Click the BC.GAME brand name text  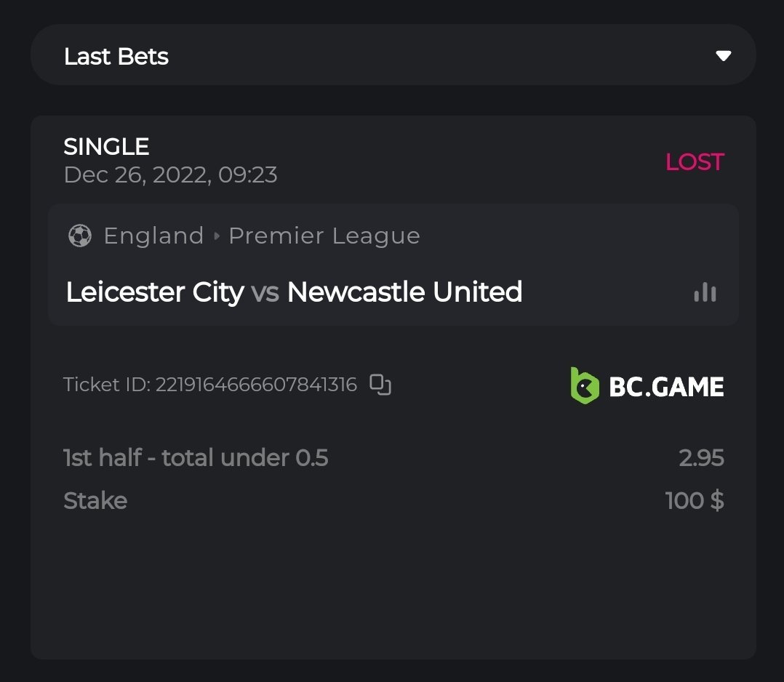click(666, 386)
